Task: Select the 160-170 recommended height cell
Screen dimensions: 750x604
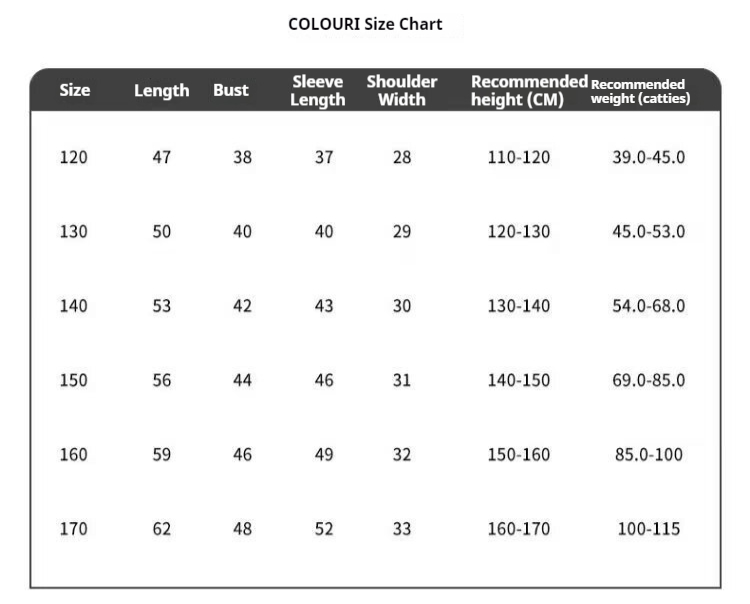Action: pyautogui.click(x=519, y=529)
